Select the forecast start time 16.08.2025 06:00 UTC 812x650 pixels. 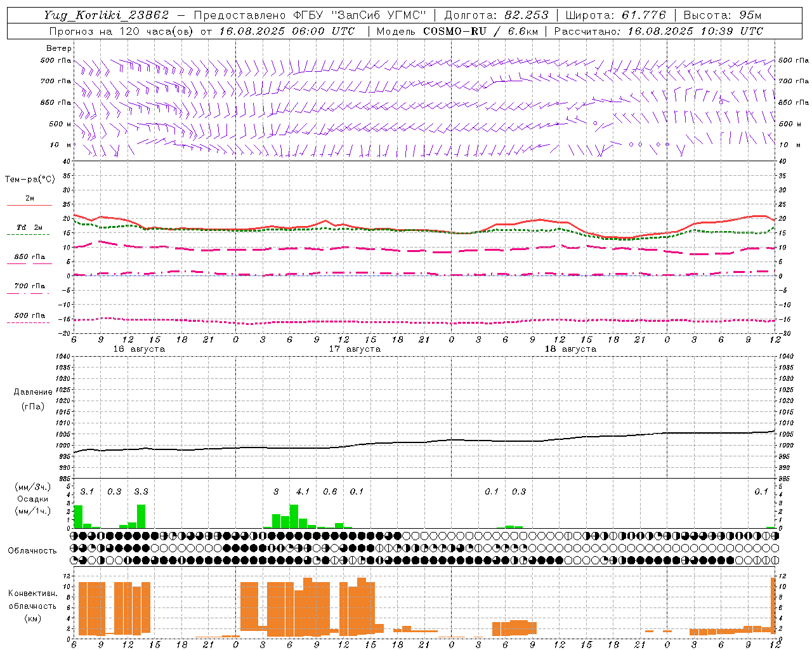(x=287, y=31)
